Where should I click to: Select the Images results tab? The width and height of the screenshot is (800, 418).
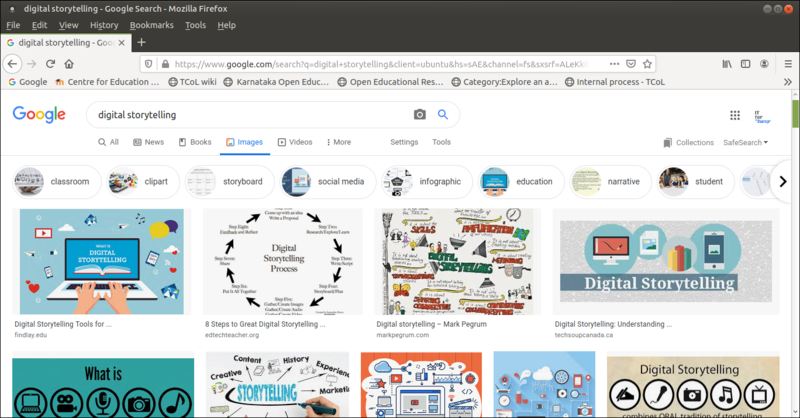(x=245, y=142)
